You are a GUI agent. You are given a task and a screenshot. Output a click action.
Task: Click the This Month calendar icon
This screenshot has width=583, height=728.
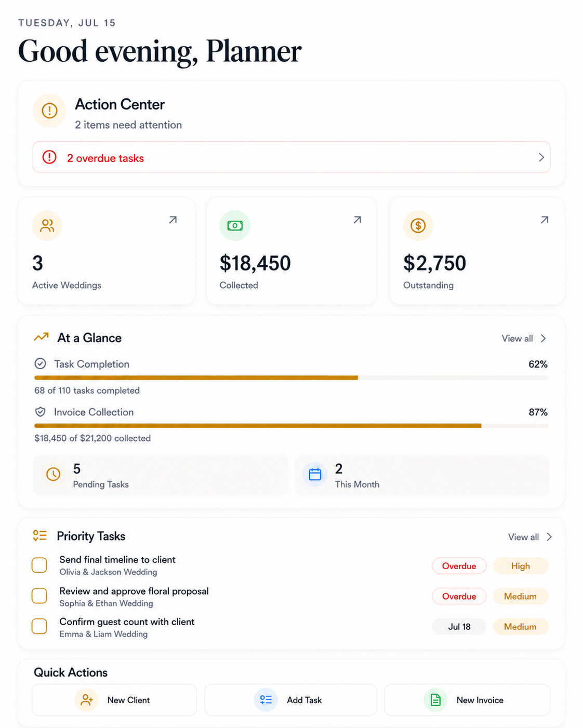pyautogui.click(x=315, y=474)
